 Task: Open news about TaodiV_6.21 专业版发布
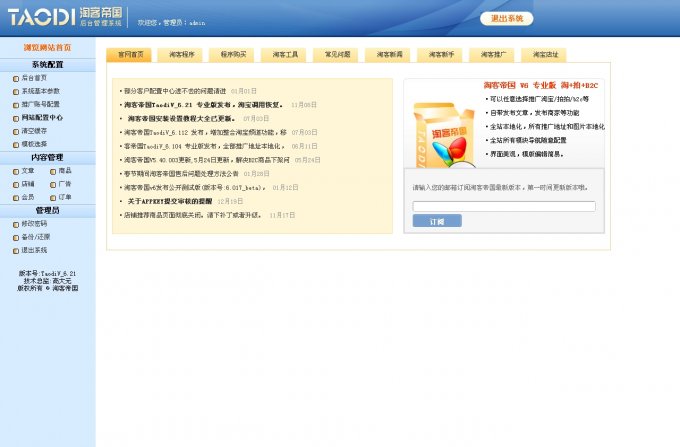(x=203, y=105)
